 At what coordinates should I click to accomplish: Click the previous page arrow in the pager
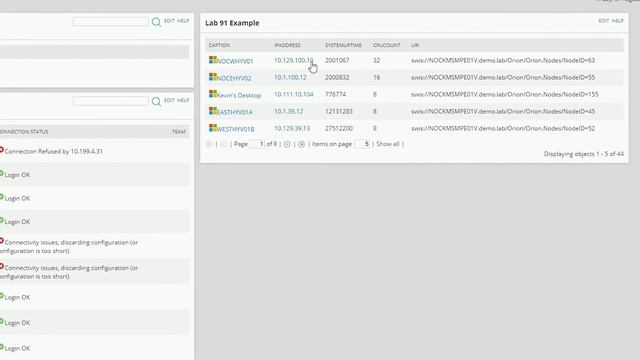tap(223, 144)
